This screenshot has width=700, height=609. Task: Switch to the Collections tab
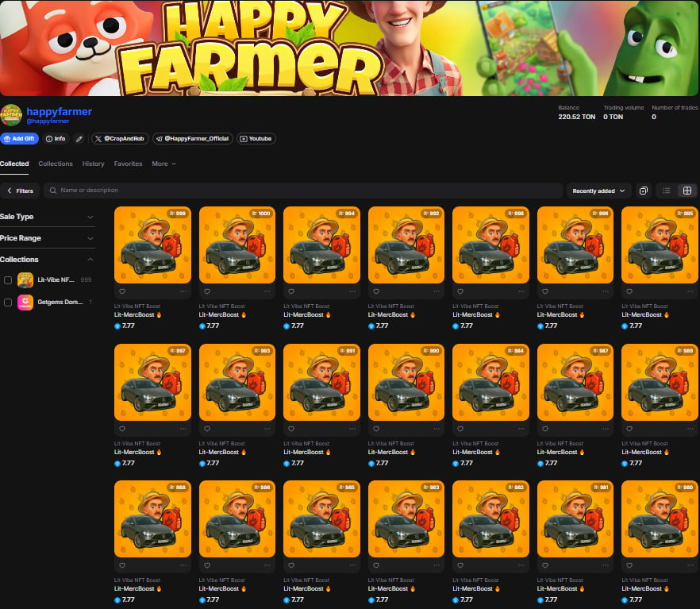pyautogui.click(x=56, y=164)
